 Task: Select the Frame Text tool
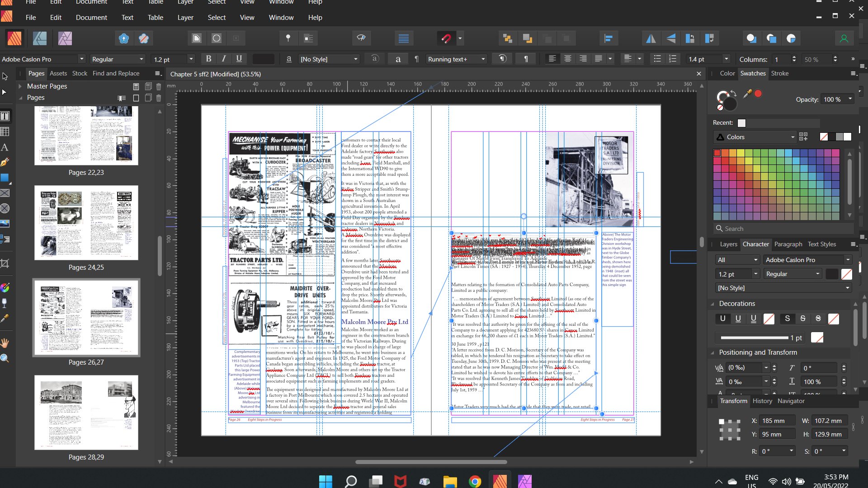[5, 116]
